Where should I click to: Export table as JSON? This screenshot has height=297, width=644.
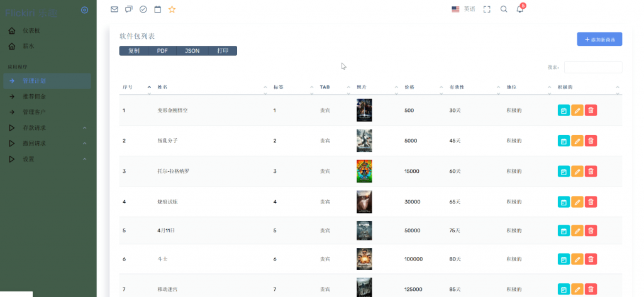click(x=192, y=51)
